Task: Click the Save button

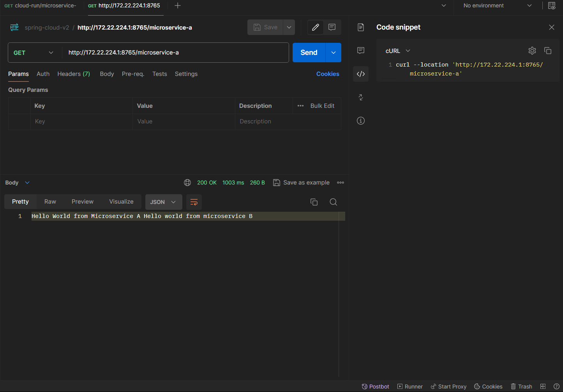Action: click(265, 27)
